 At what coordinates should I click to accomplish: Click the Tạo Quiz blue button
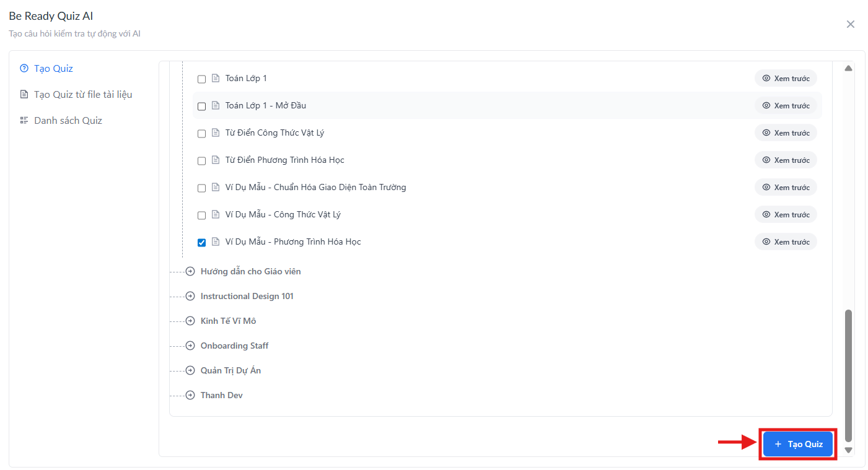pyautogui.click(x=798, y=444)
